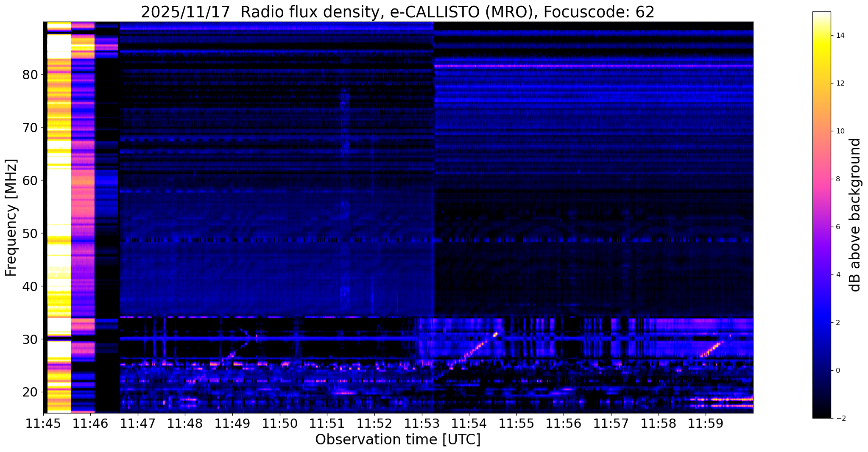Click the plot title mentioning e-CALLISTO (MRO)
This screenshot has width=868, height=452.
398,12
